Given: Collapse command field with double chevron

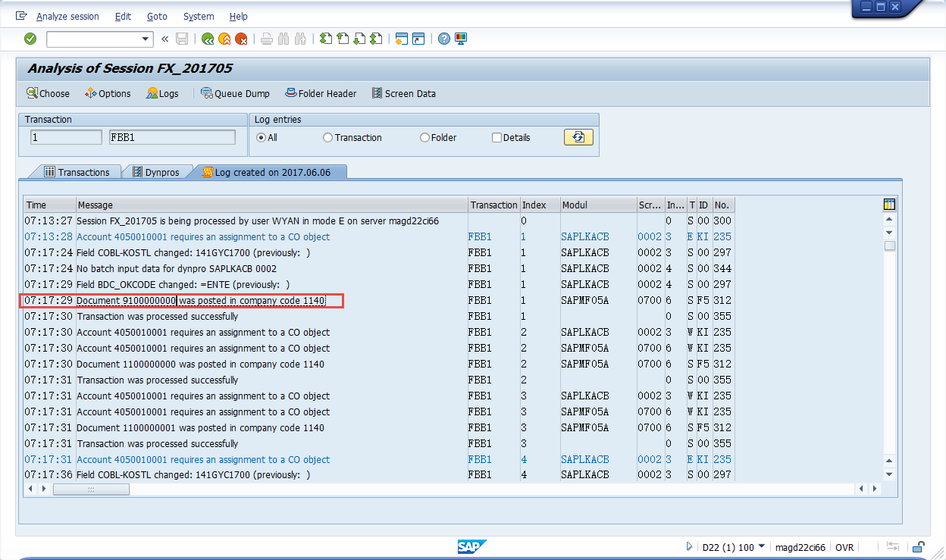Looking at the screenshot, I should click(164, 39).
